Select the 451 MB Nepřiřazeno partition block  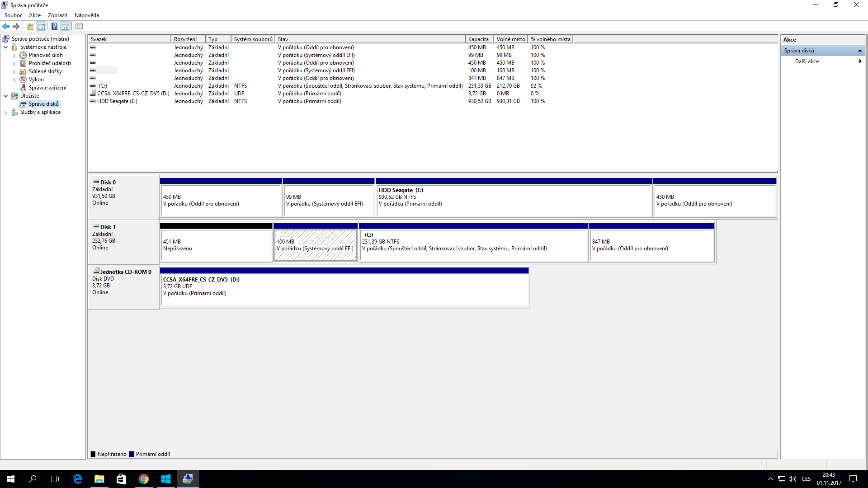(x=216, y=245)
